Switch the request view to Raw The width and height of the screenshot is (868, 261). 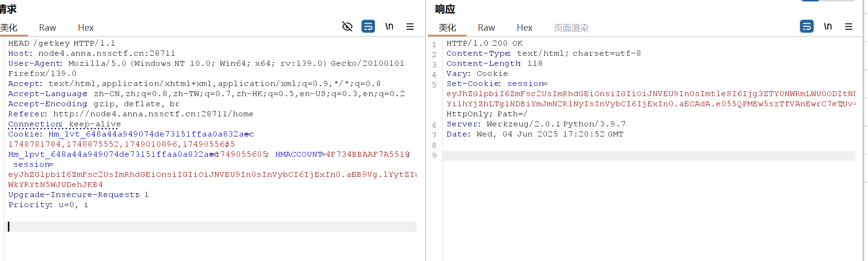[48, 28]
